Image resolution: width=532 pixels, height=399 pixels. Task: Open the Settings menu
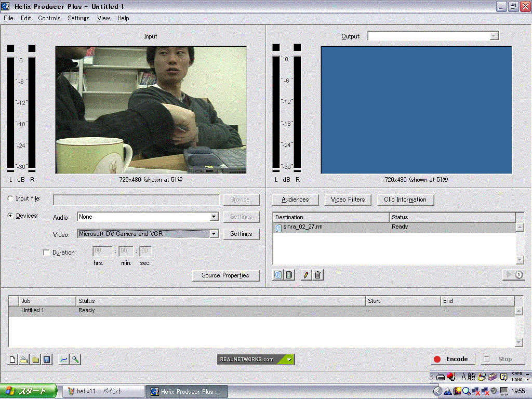78,18
